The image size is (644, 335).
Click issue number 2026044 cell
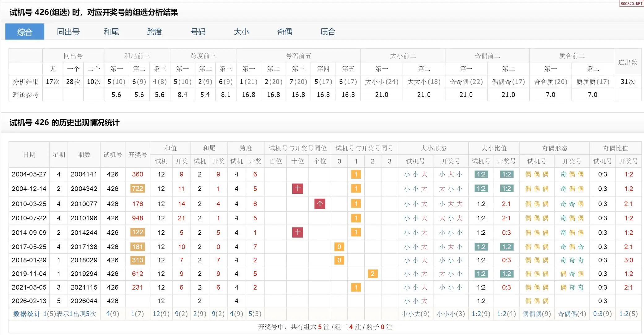pos(84,301)
